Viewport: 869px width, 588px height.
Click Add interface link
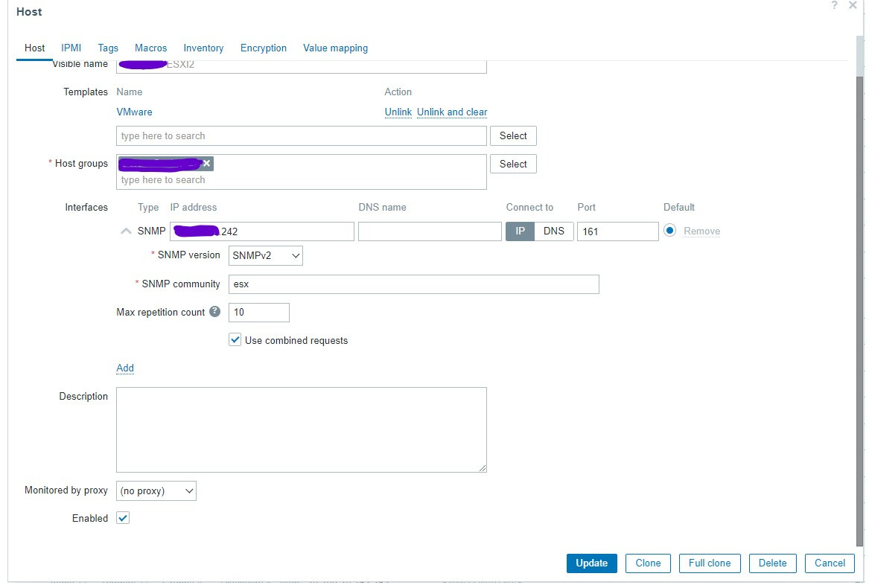125,368
